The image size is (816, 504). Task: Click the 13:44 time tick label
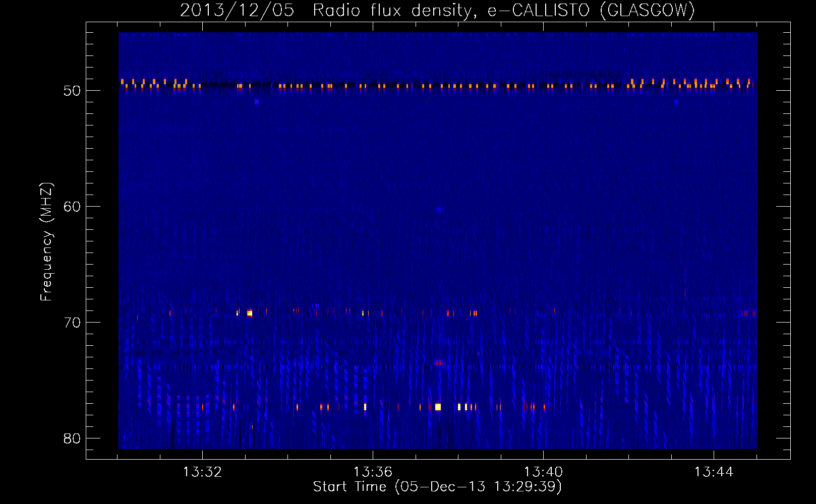714,472
